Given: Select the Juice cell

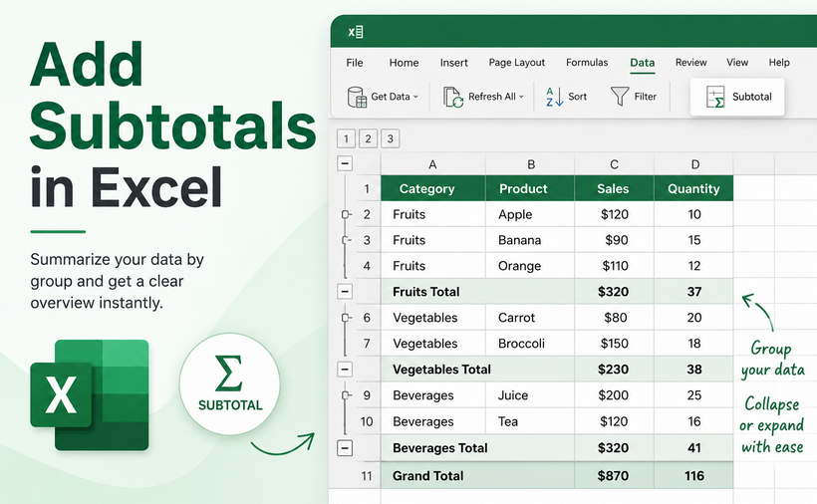Looking at the screenshot, I should tap(530, 395).
